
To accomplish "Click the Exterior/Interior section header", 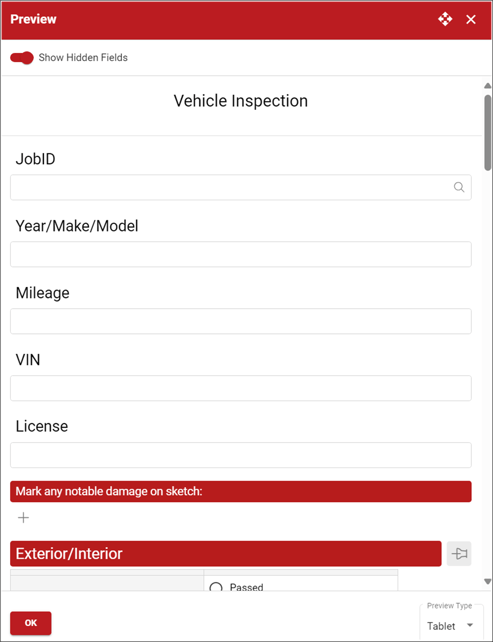I will 226,554.
